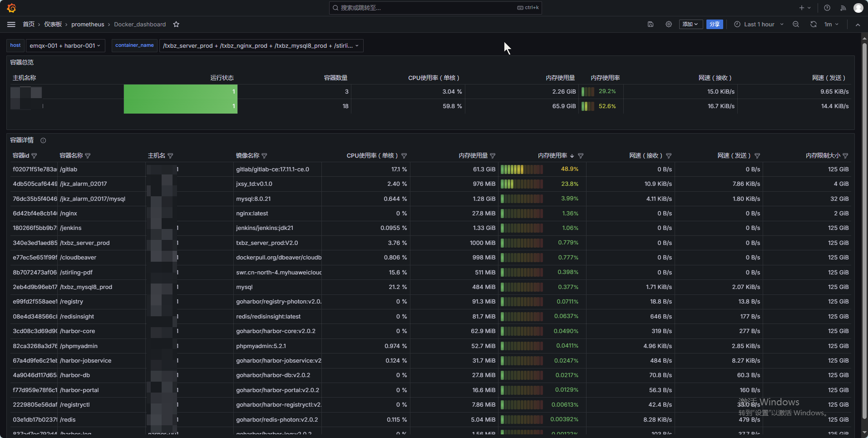Screen dimensions: 868x438
Task: Filter the 主机名 column
Action: point(170,156)
